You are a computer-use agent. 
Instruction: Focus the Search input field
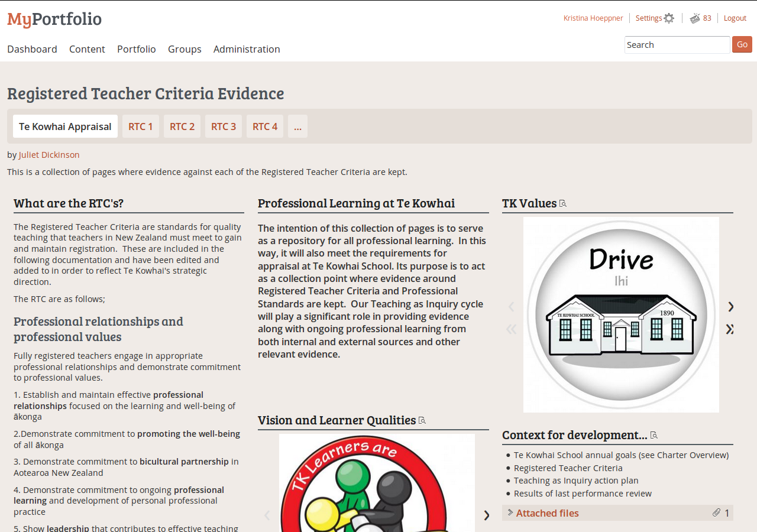(677, 45)
